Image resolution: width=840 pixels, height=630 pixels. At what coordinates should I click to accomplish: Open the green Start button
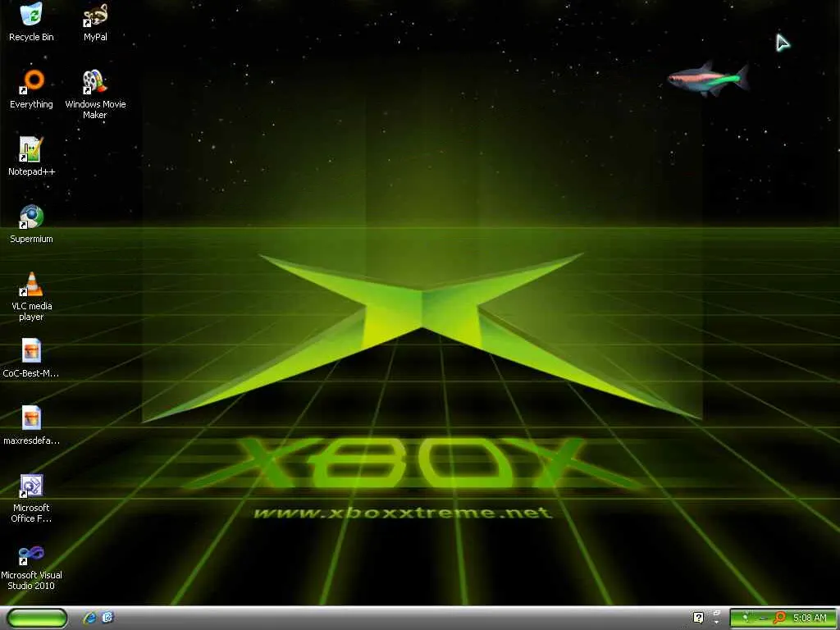(x=37, y=618)
